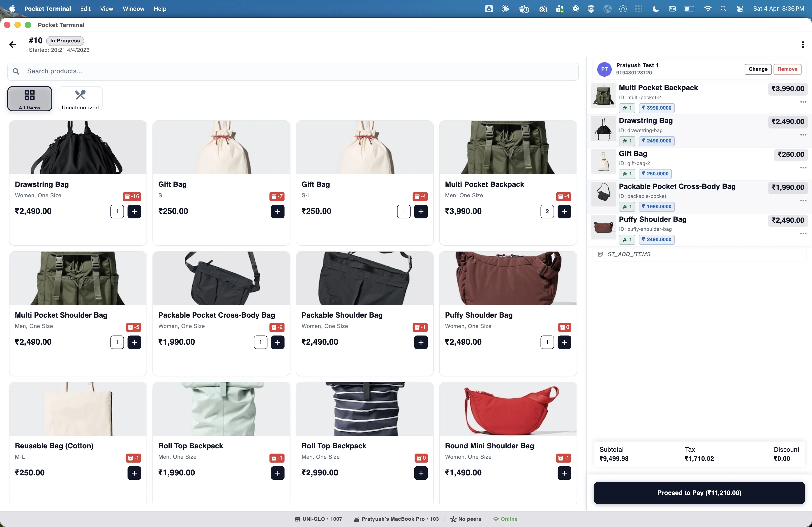Open macOS Spotlight search in menu bar

[x=723, y=9]
